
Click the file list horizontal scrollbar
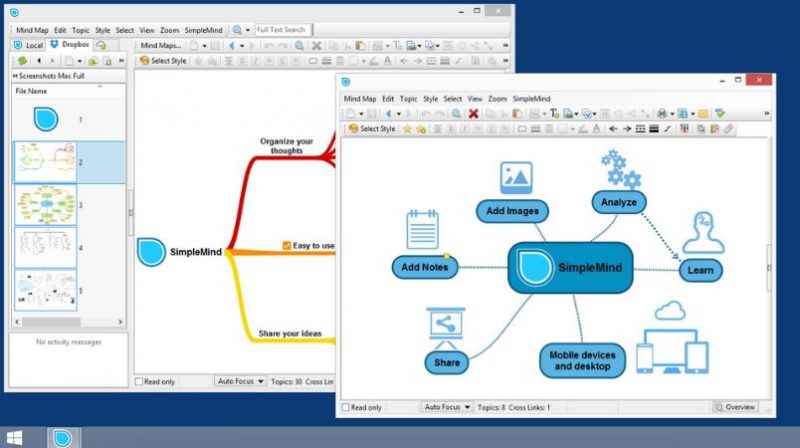(x=68, y=321)
